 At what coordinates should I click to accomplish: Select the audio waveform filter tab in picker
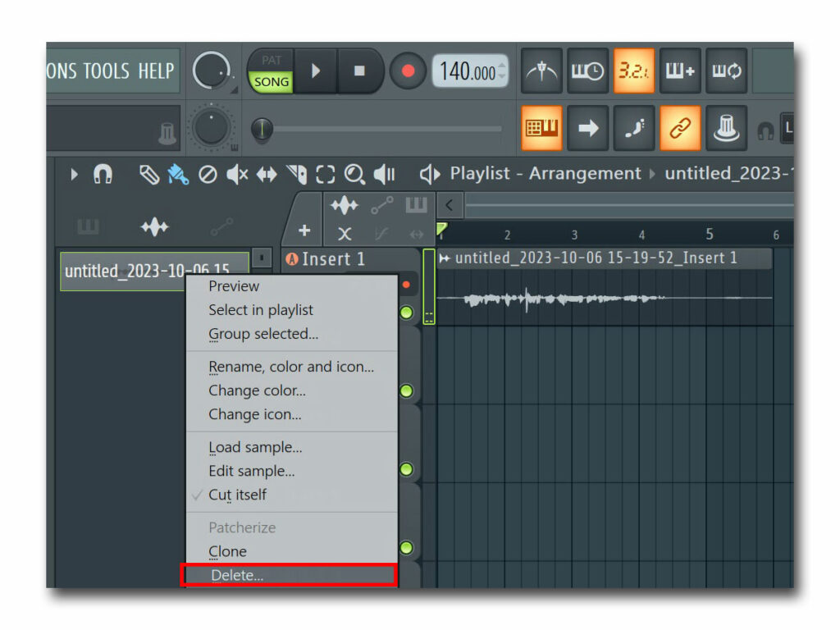pos(155,227)
